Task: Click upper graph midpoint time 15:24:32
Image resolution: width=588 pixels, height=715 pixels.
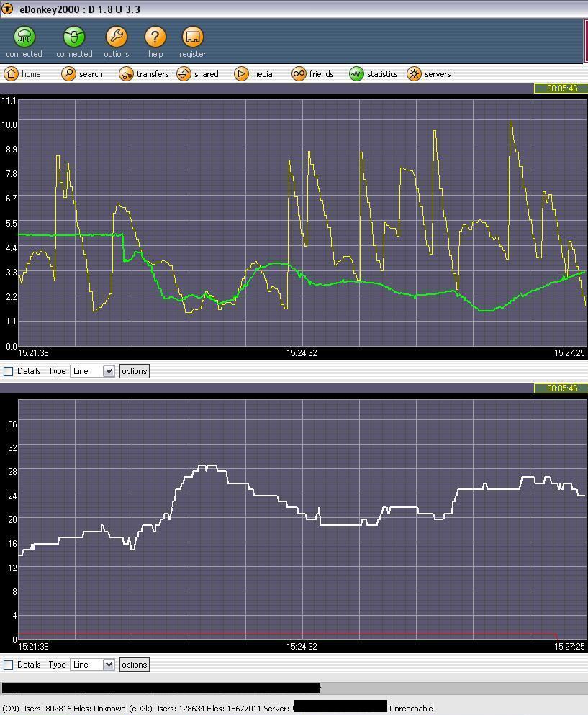Action: [302, 353]
